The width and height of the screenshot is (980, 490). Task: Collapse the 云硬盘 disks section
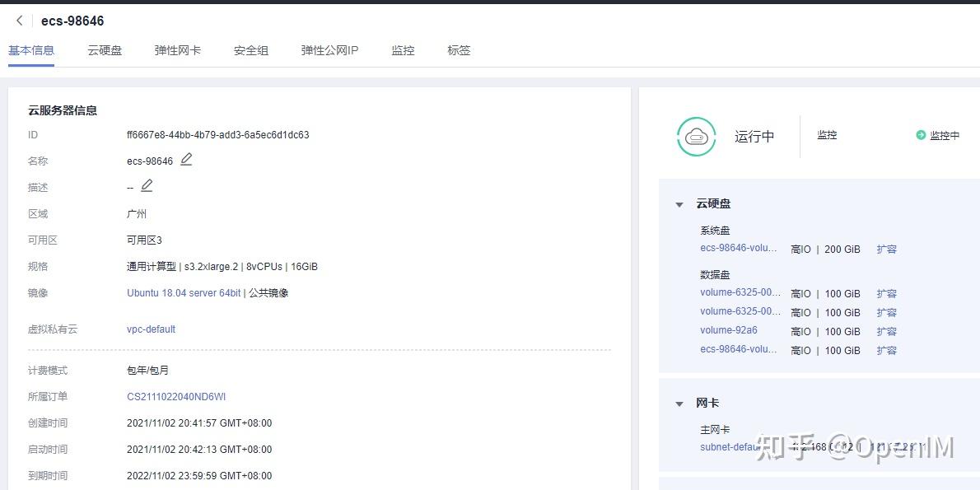[x=679, y=203]
